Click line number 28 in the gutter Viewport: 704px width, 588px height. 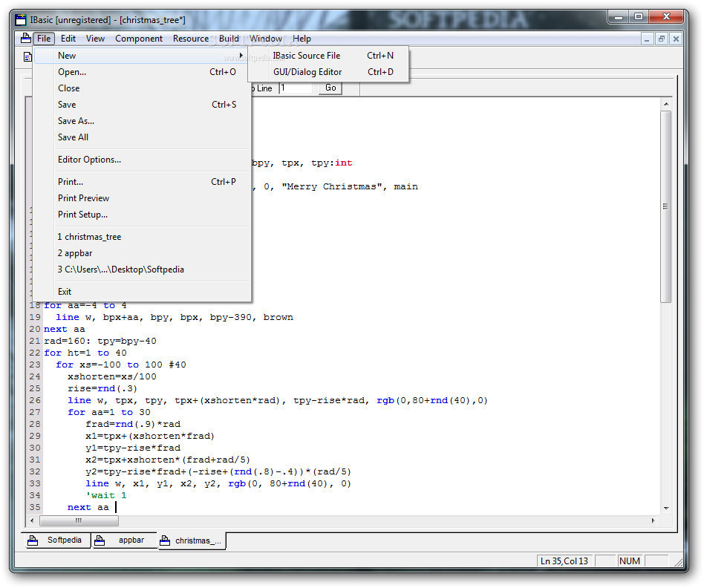(x=35, y=424)
